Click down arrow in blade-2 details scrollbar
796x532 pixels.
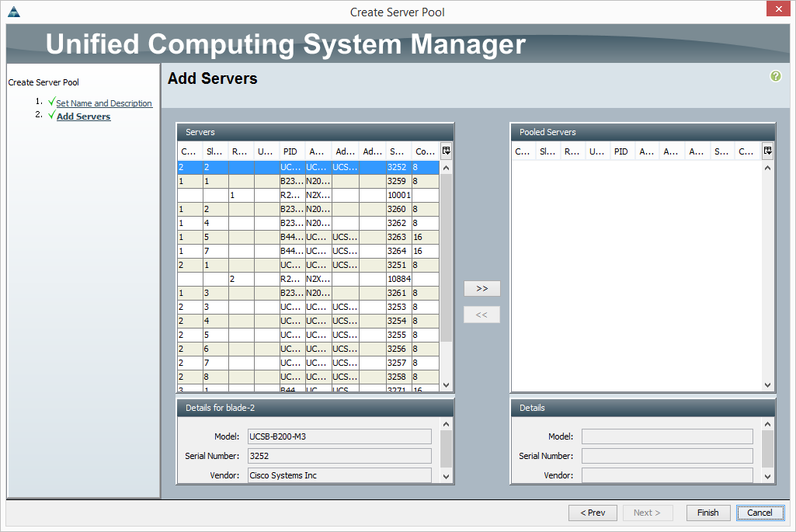coord(446,476)
